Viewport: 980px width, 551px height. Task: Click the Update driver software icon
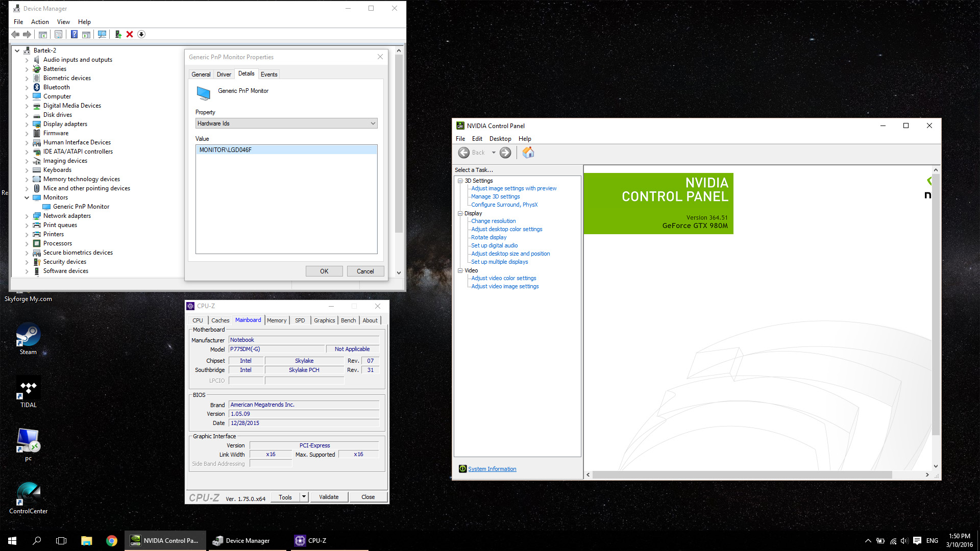pos(118,34)
